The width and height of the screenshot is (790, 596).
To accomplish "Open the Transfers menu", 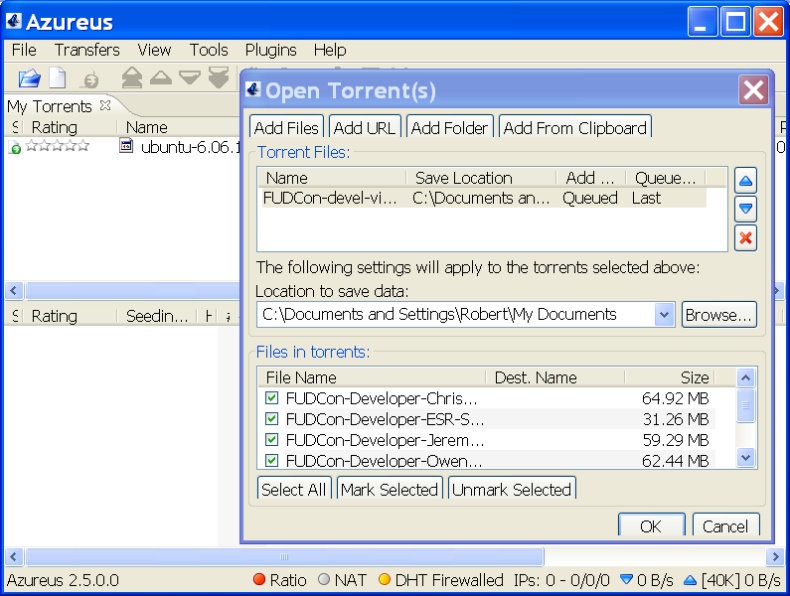I will tap(87, 50).
